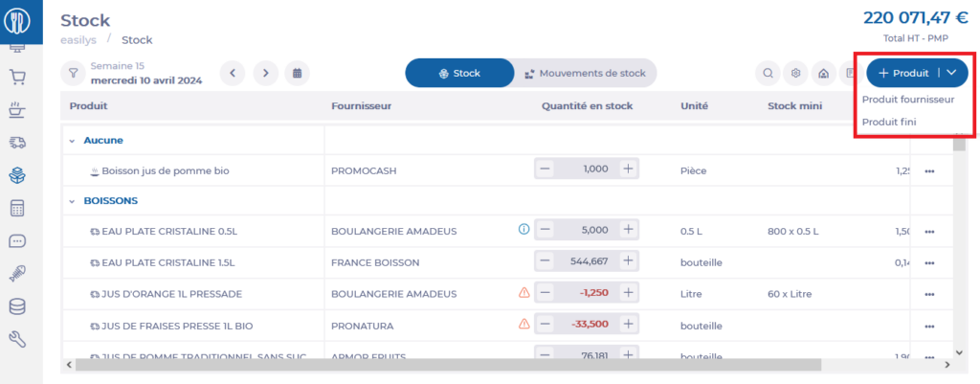
Task: Open the shopping cart sidebar icon
Action: pos(17,78)
